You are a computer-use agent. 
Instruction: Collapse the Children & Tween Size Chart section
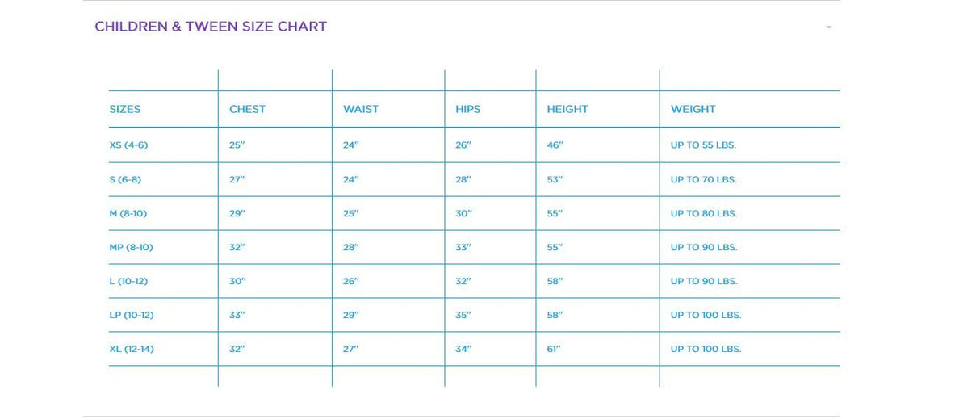click(x=211, y=27)
